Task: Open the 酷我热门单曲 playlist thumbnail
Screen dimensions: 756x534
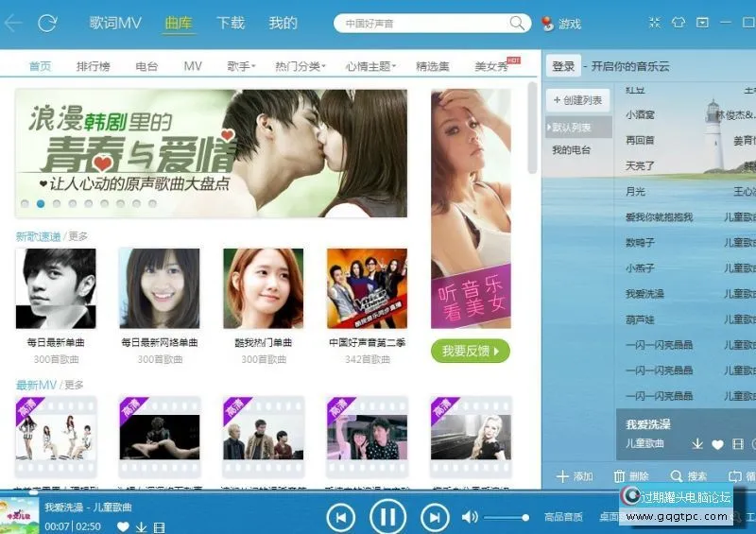Action: (264, 288)
